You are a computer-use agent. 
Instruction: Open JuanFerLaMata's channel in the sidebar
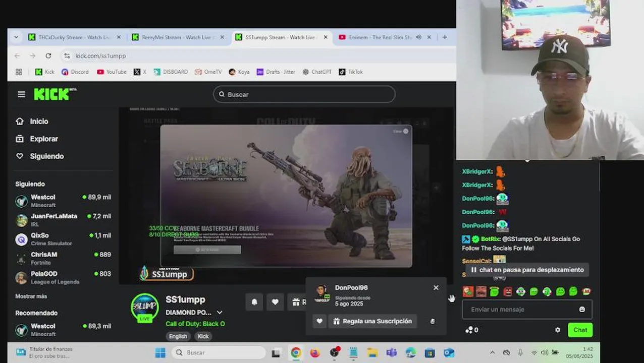pyautogui.click(x=63, y=220)
